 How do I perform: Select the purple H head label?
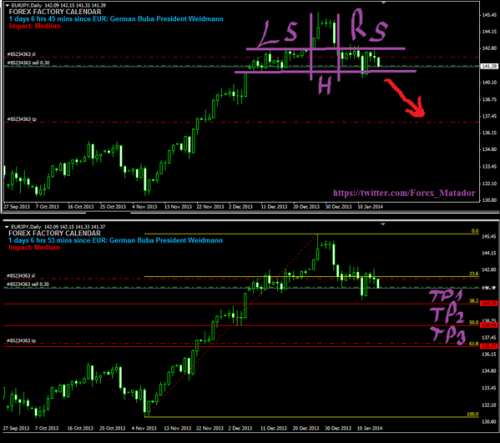tap(325, 85)
